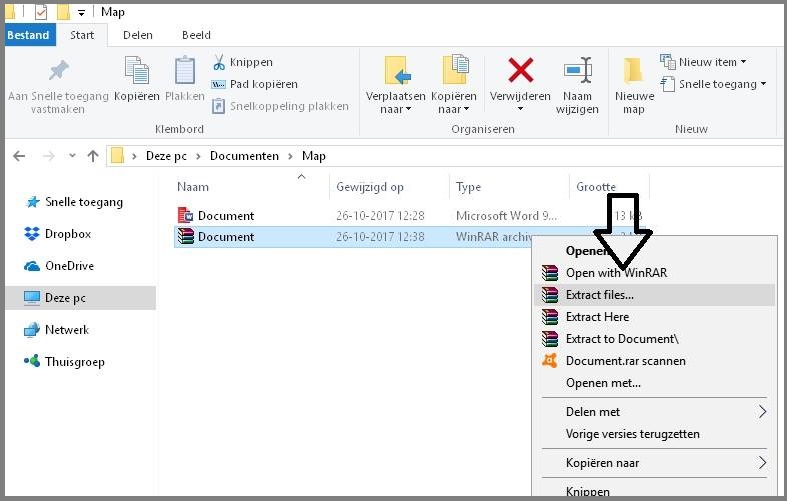Open the Kopiëren naar context submenu
The image size is (787, 501).
point(655,463)
